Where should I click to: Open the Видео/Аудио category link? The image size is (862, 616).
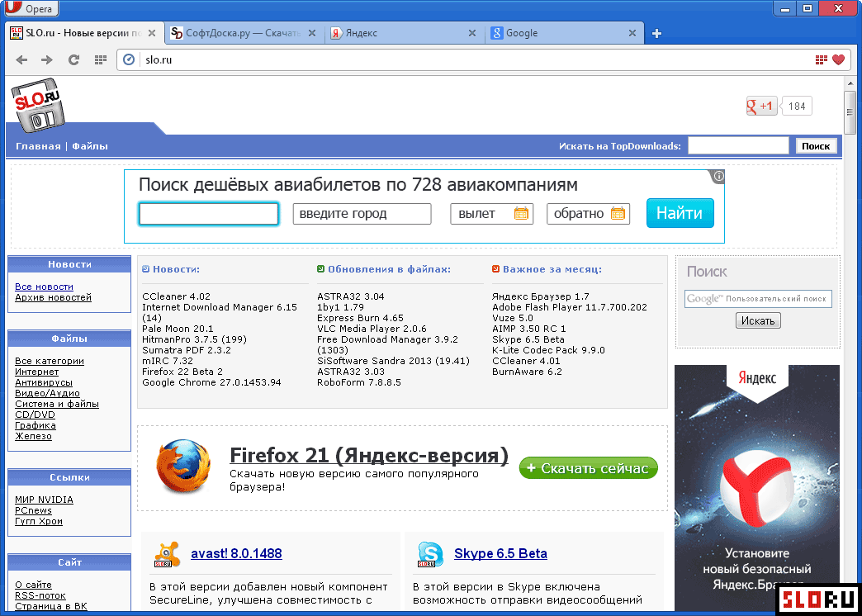[x=47, y=393]
